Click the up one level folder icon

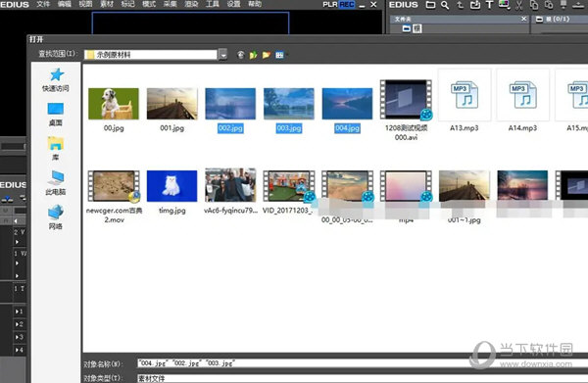click(254, 55)
